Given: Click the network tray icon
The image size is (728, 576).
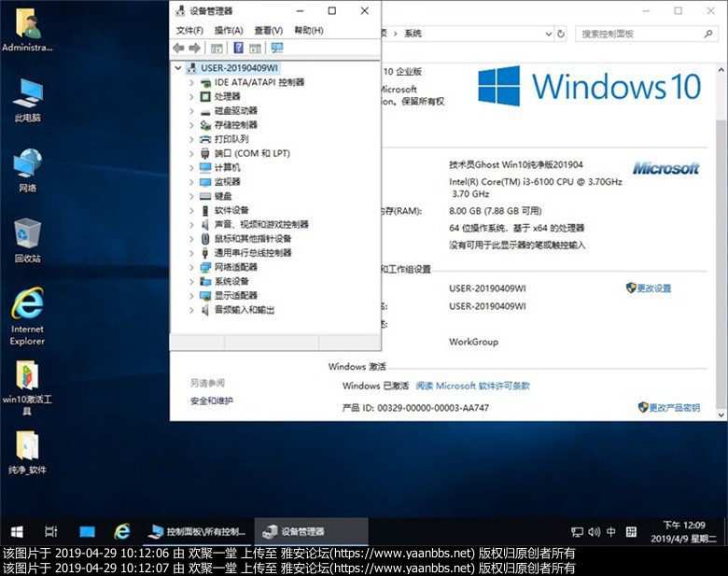Looking at the screenshot, I should point(577,532).
